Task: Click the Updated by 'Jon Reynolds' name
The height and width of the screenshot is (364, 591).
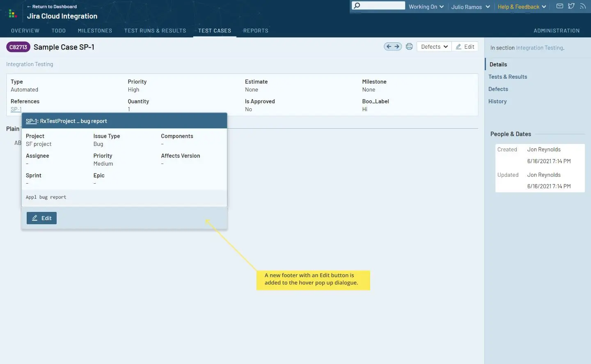Action: (544, 175)
